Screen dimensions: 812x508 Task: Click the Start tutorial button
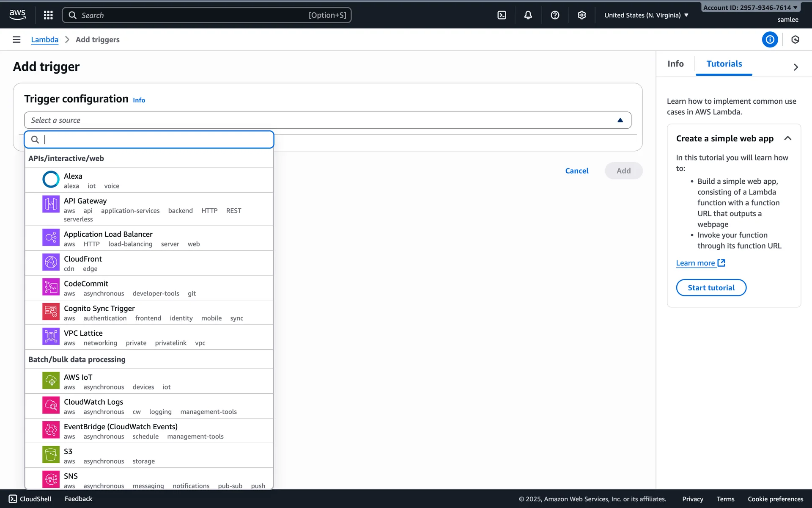tap(711, 288)
